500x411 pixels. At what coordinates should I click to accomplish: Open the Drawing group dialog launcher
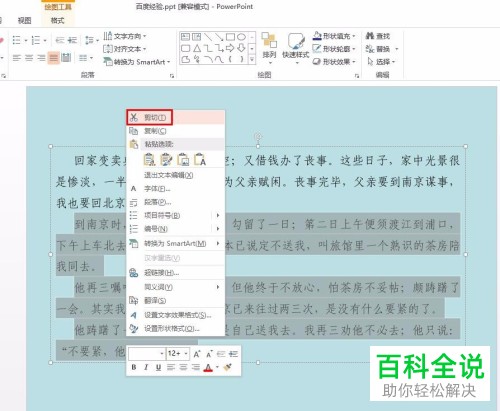click(x=357, y=76)
